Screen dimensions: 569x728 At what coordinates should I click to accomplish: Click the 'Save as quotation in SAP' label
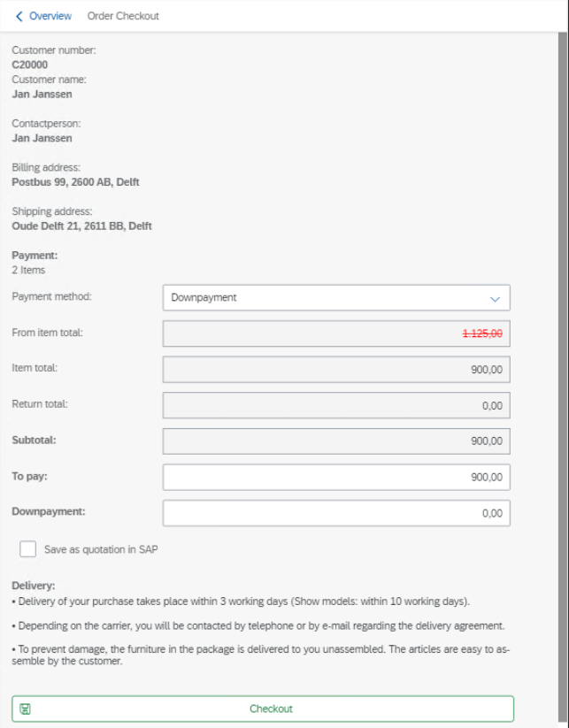(x=101, y=549)
